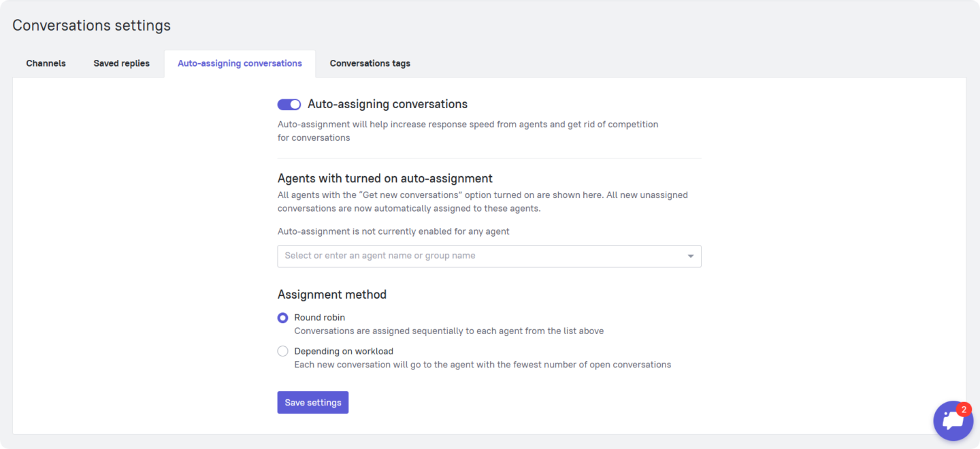Switch to the Channels tab

point(46,63)
